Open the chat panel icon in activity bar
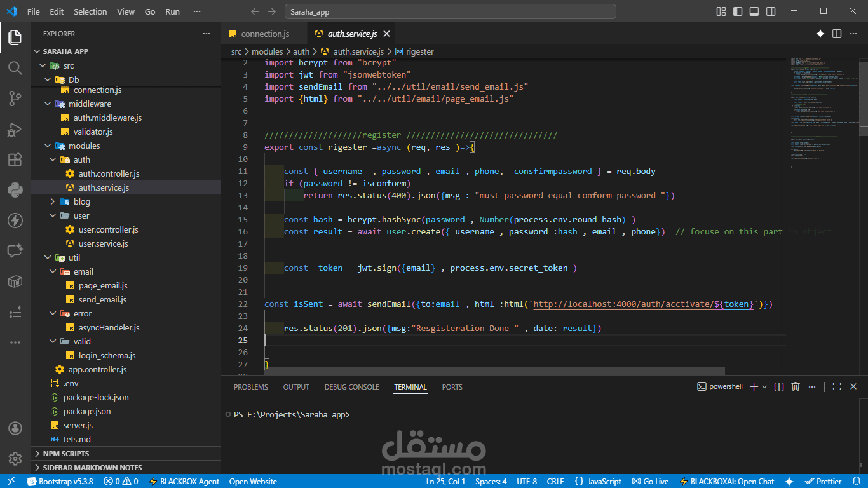This screenshot has height=488, width=868. (15, 251)
